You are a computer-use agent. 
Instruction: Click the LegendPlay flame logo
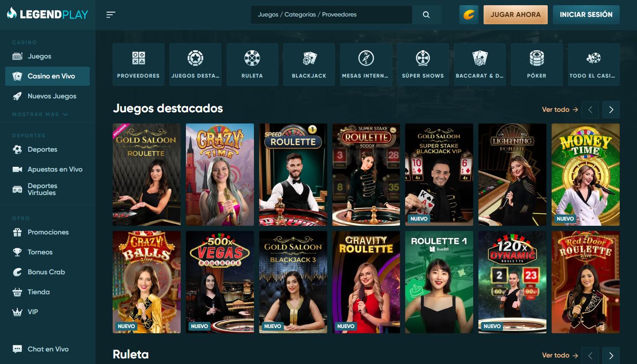pos(12,14)
